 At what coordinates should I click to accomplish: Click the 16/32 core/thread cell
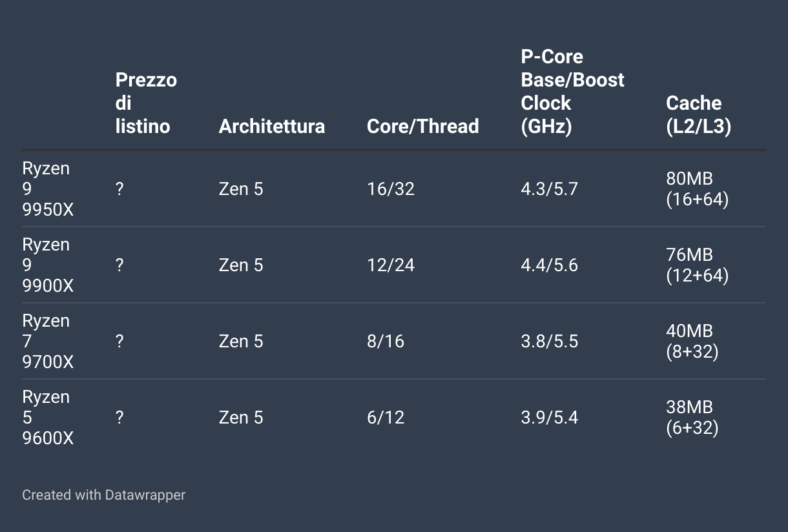(391, 189)
